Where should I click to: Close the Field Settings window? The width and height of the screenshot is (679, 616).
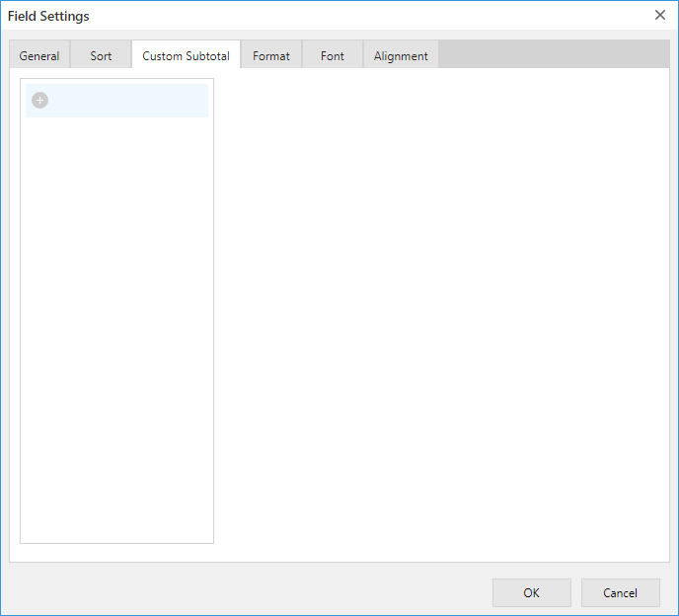660,15
